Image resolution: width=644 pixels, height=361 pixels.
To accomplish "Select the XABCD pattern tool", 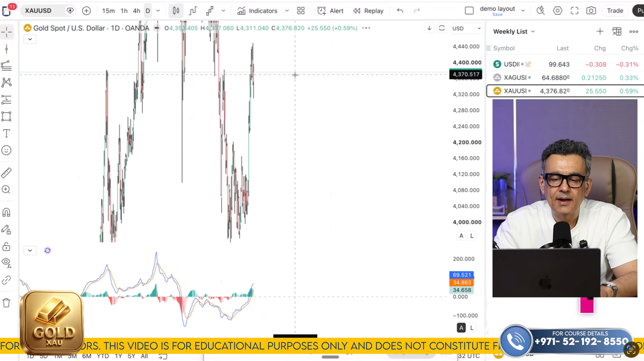I will tap(6, 83).
